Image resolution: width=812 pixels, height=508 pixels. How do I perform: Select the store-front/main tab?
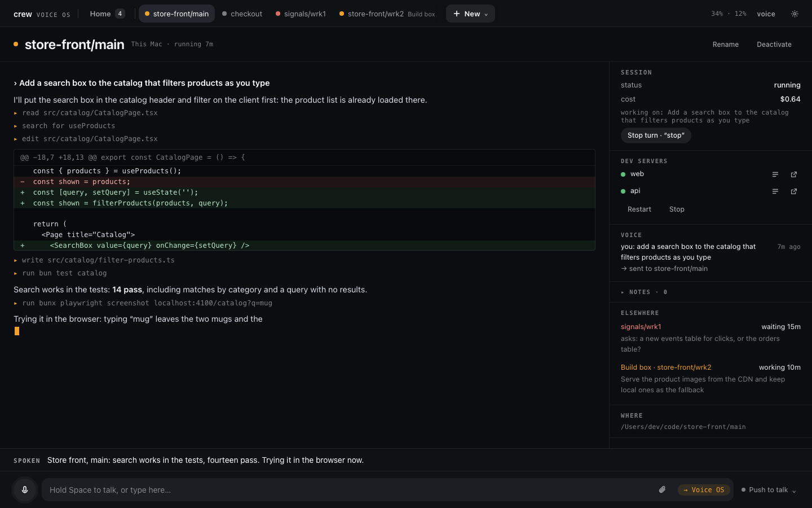point(176,14)
